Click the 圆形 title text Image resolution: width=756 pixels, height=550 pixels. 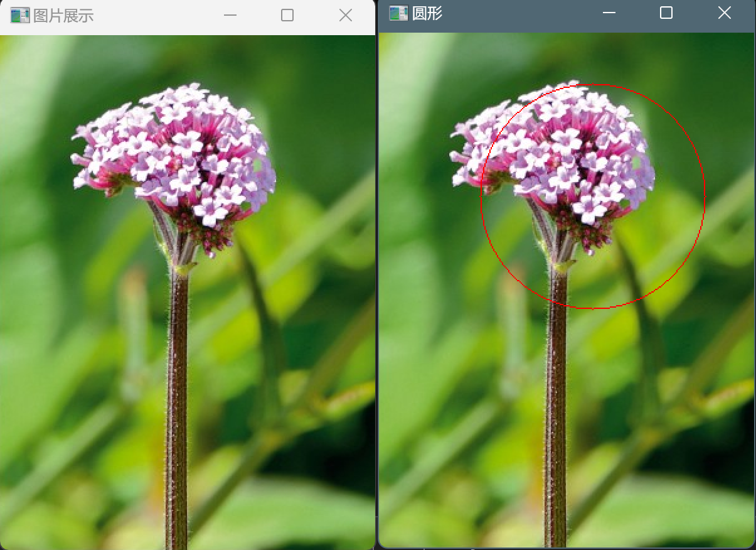[427, 14]
